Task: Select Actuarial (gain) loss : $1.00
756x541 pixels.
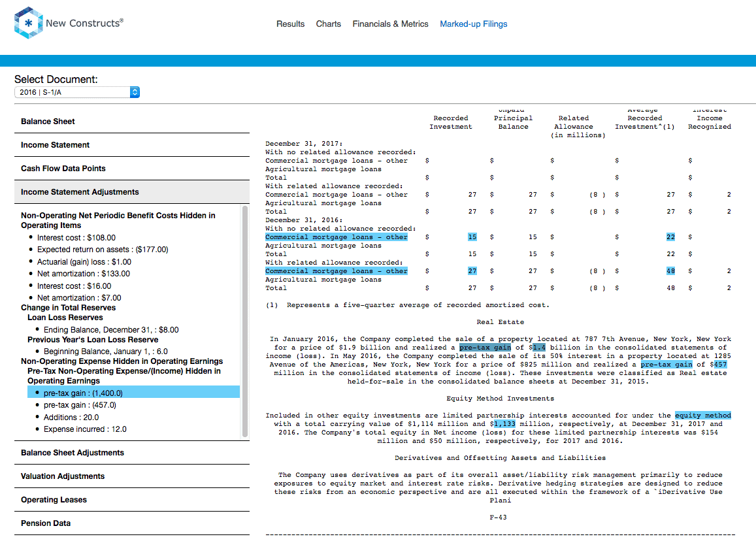Action: tap(84, 262)
